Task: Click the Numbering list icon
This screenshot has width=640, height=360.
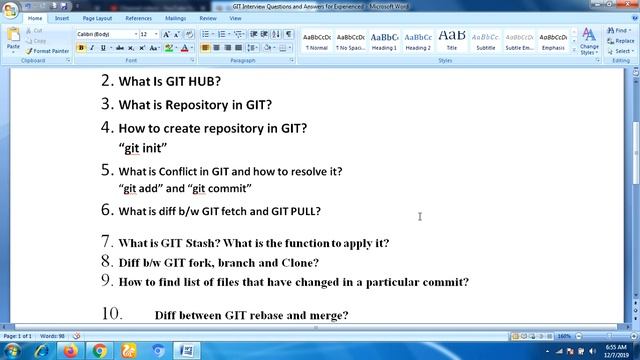Action: (222, 34)
